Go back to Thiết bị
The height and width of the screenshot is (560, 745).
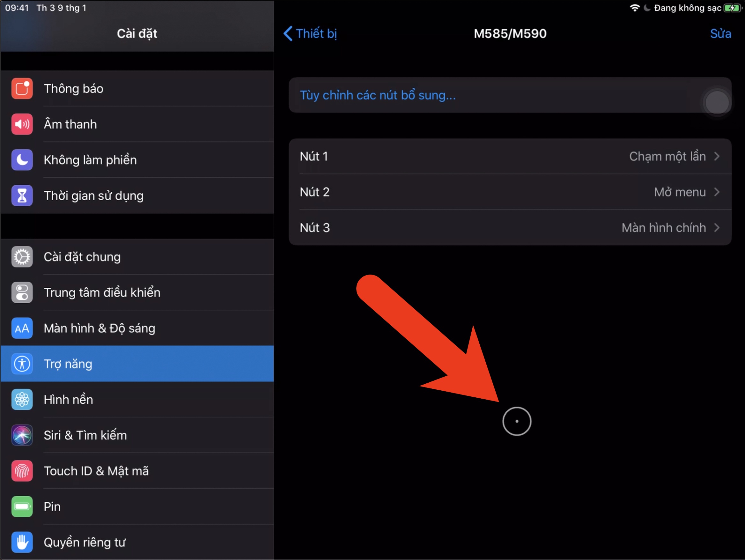[x=310, y=34]
